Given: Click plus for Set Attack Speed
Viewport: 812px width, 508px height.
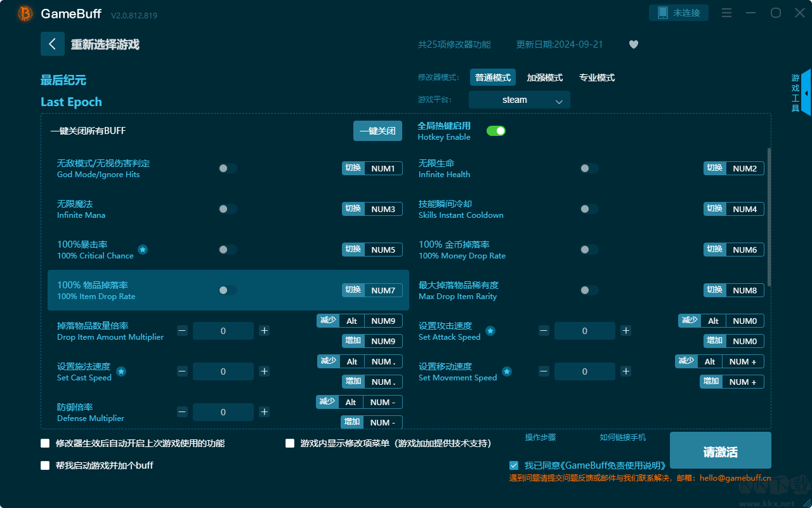Looking at the screenshot, I should 625,330.
